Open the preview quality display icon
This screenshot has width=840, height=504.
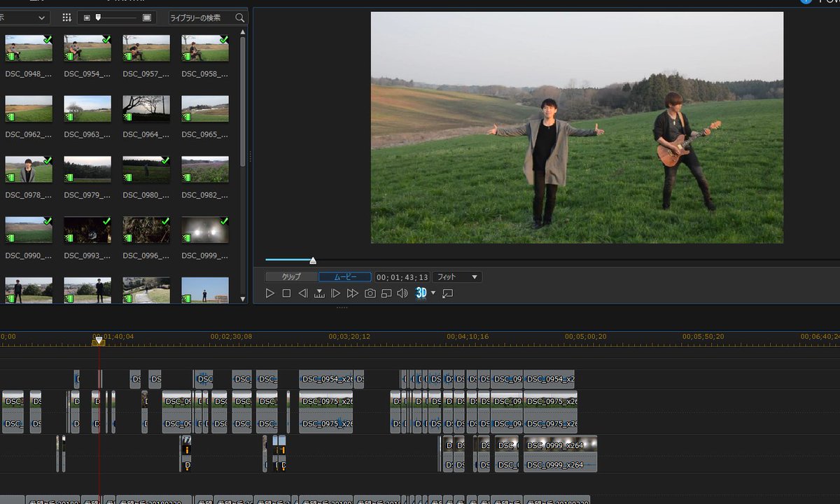point(386,293)
